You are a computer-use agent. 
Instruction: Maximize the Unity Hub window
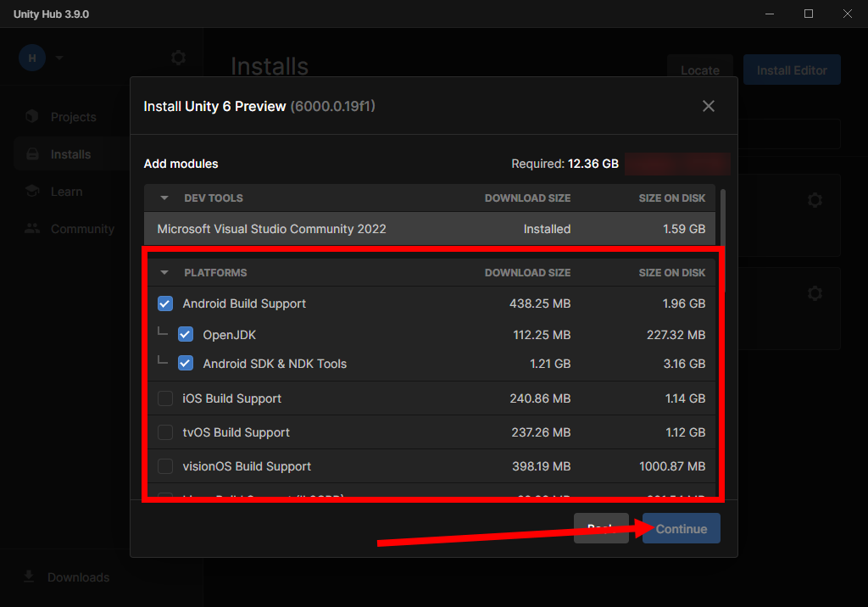[x=808, y=14]
